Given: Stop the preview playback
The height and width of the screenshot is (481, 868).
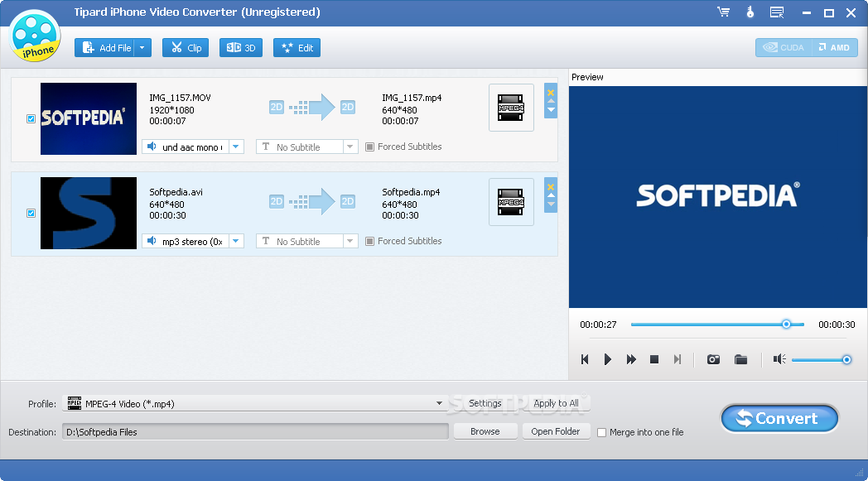Looking at the screenshot, I should pyautogui.click(x=653, y=359).
